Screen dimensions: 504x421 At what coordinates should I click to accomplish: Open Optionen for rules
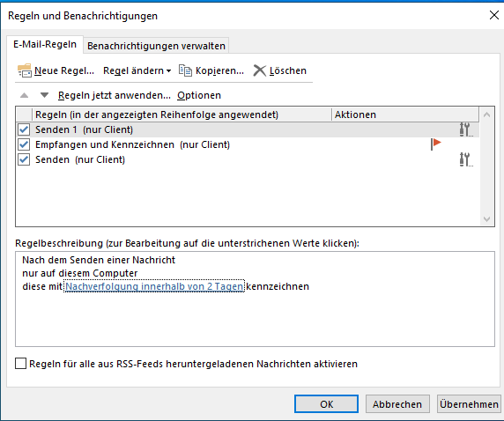click(x=199, y=95)
